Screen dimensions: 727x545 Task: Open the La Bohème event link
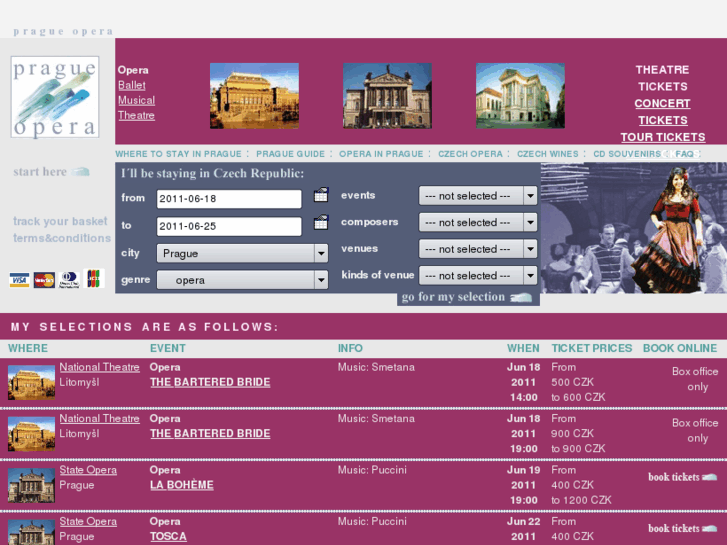(182, 485)
